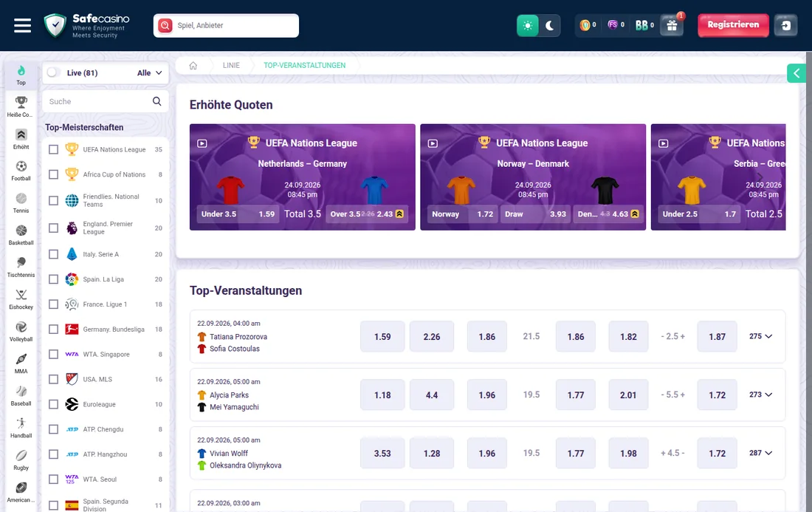Open the TOP-VERANSTALTUNGEN breadcrumb tab
Screen dimensions: 812x512
pyautogui.click(x=304, y=65)
